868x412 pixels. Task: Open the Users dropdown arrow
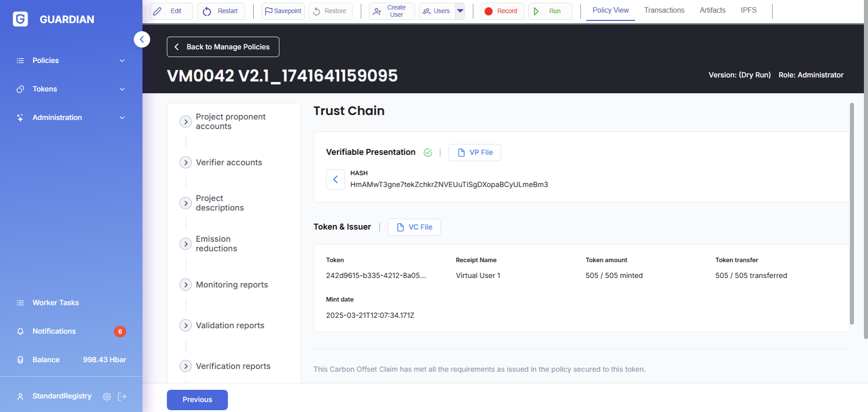460,11
